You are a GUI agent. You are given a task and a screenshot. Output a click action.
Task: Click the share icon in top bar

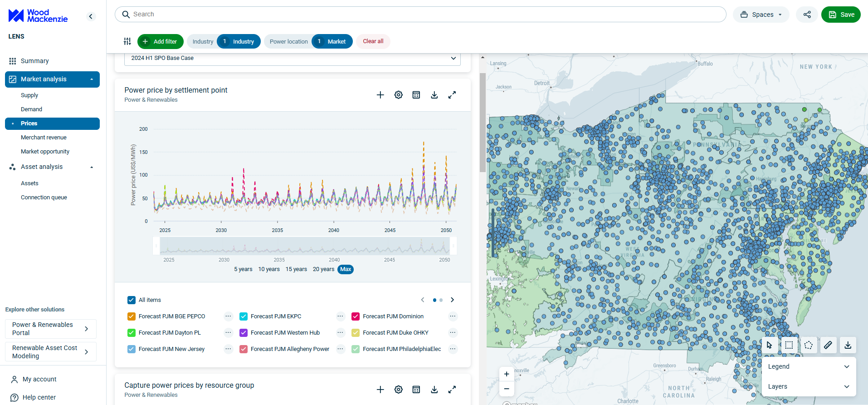coord(807,15)
